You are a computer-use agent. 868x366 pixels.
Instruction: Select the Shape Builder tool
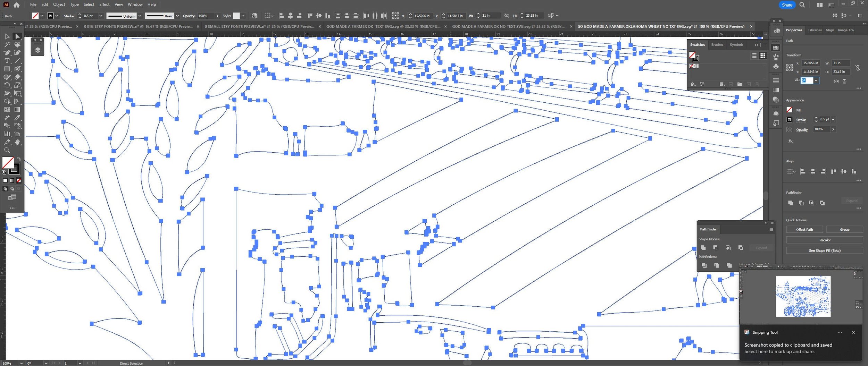coord(7,102)
